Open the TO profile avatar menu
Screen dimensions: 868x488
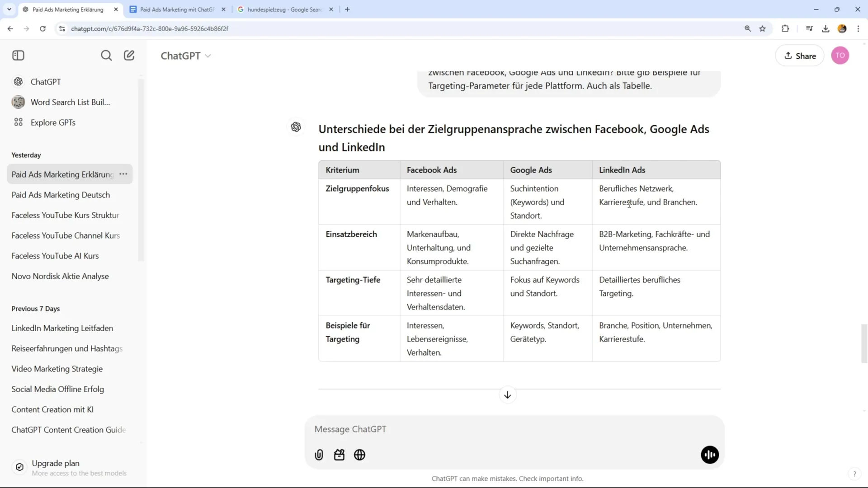point(840,56)
